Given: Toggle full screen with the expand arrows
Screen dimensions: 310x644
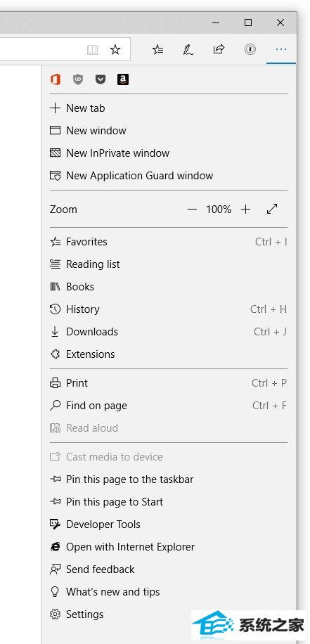Looking at the screenshot, I should point(272,209).
